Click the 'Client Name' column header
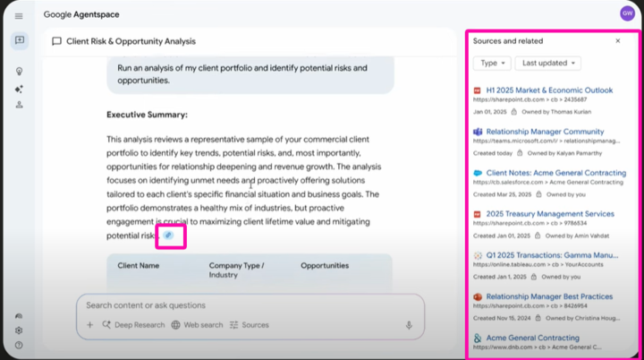The height and width of the screenshot is (360, 644). click(x=139, y=266)
